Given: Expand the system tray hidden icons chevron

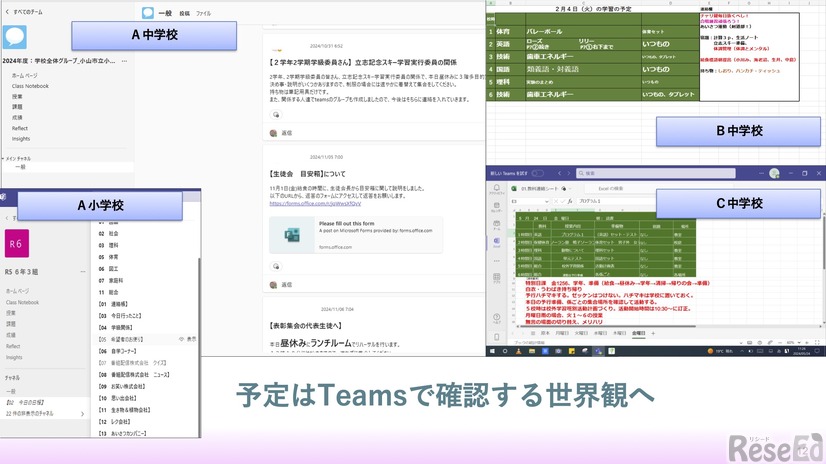Looking at the screenshot, I should pos(742,351).
